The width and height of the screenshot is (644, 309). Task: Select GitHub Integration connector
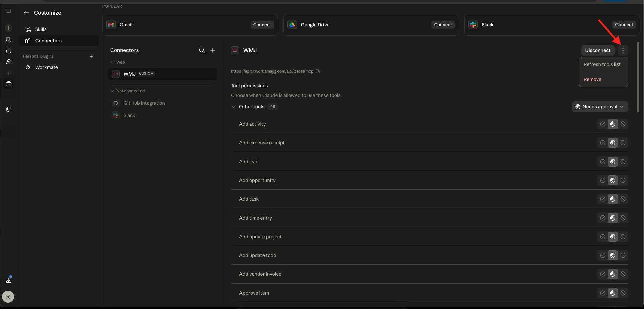pos(162,103)
